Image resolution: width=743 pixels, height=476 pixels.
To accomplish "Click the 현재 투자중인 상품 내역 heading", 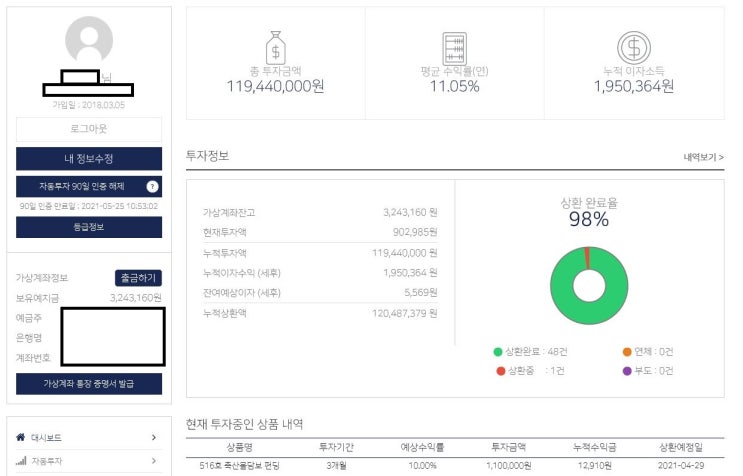I will coord(245,424).
